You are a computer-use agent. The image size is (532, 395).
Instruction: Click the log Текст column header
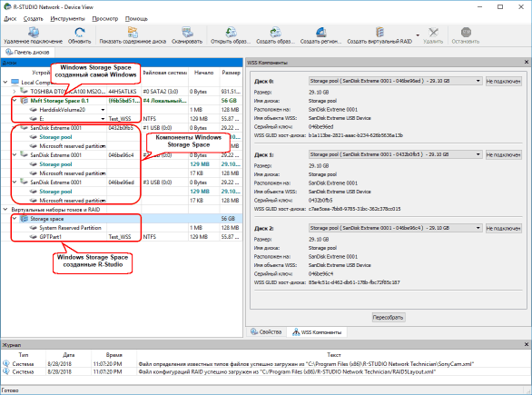pyautogui.click(x=334, y=355)
